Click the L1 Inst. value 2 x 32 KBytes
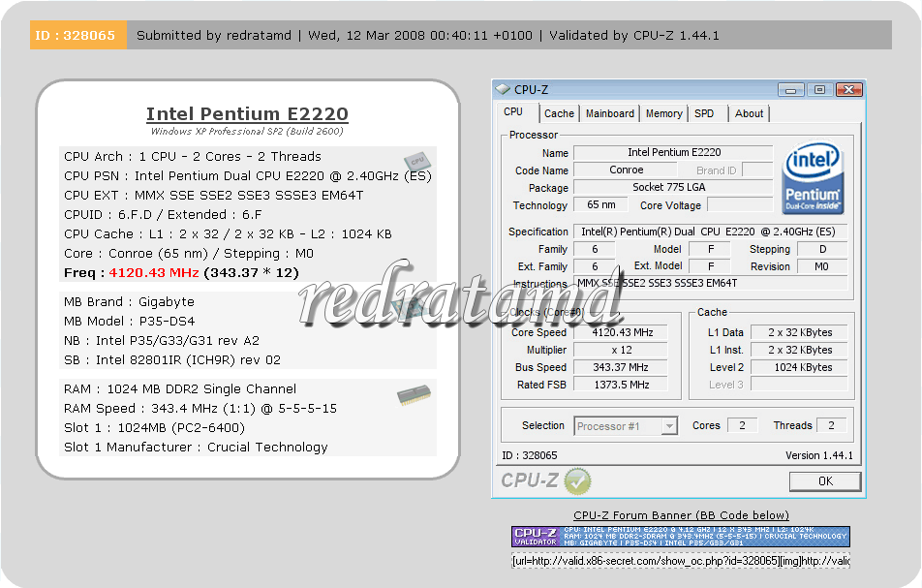922x588 pixels. (x=800, y=350)
